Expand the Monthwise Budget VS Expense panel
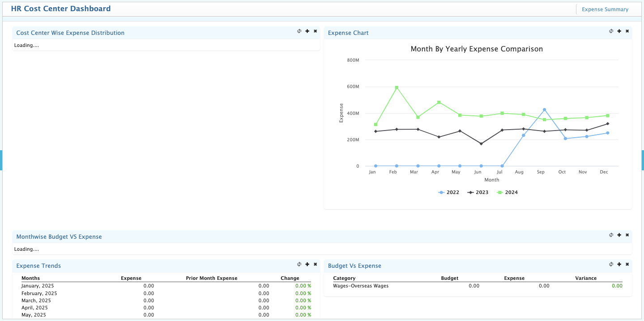Image resolution: width=644 pixels, height=321 pixels. (618, 235)
